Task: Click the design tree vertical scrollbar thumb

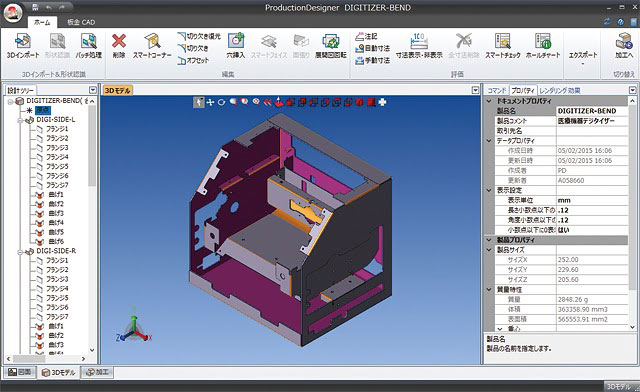Action: click(x=92, y=145)
